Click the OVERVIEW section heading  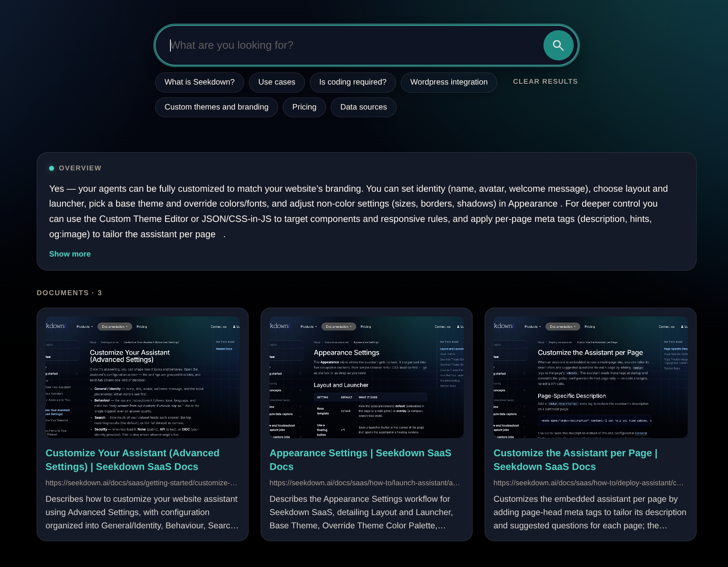(80, 168)
